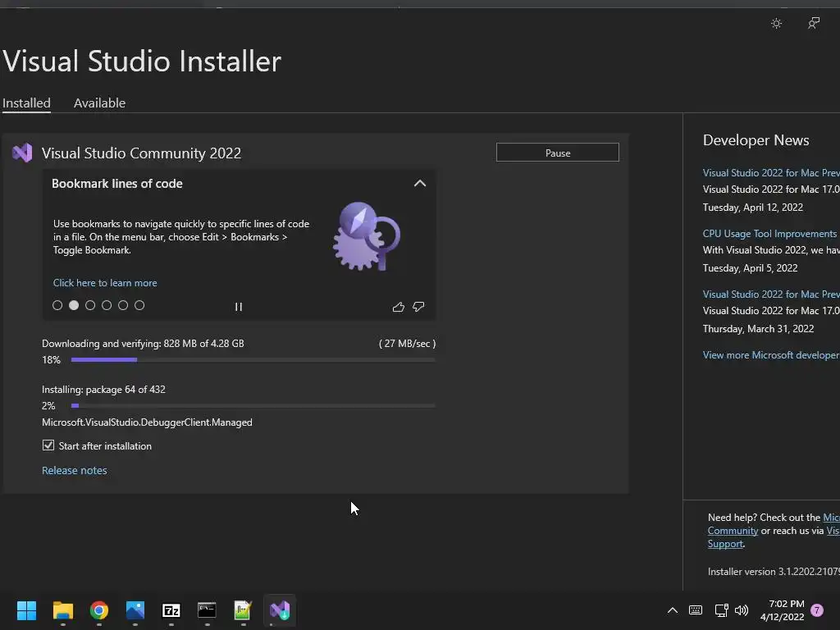Viewport: 840px width, 630px height.
Task: Click the Developer News heading
Action: pos(756,140)
